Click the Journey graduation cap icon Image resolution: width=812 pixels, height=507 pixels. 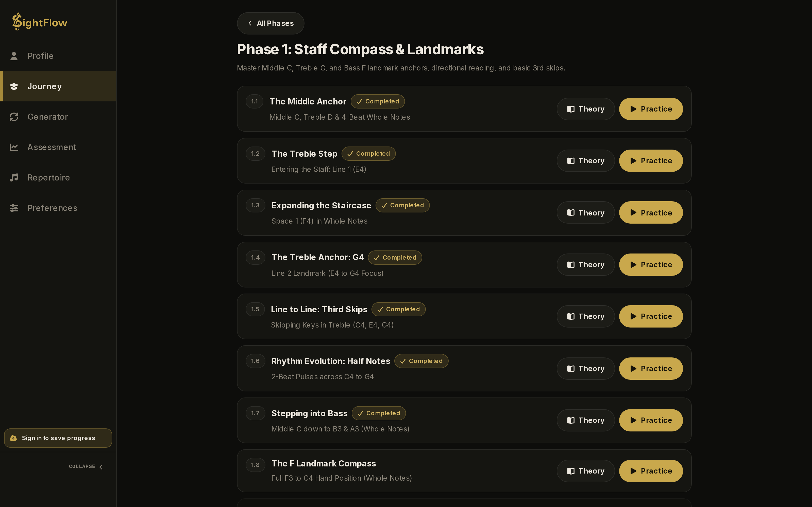coord(14,86)
